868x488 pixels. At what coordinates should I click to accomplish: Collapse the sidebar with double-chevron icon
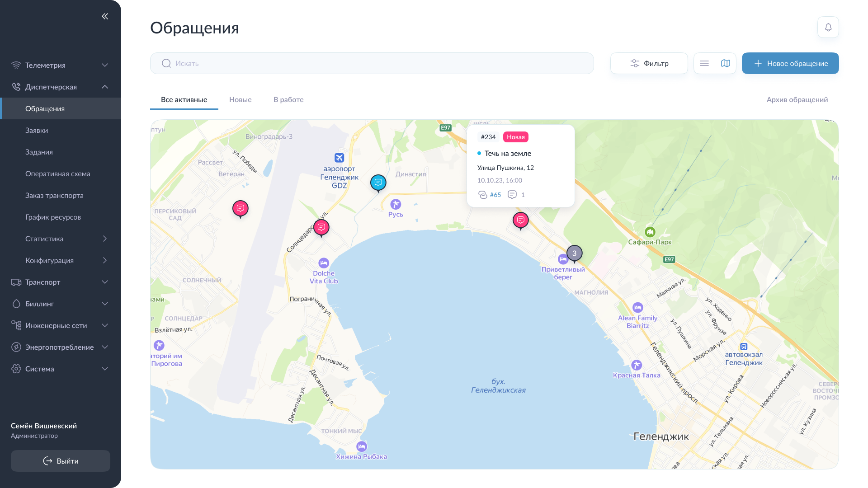105,16
